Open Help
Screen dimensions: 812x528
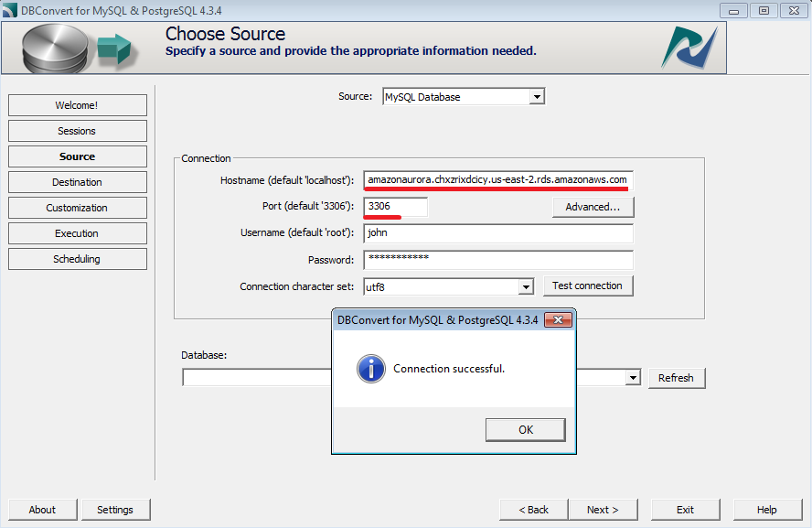[x=767, y=510]
